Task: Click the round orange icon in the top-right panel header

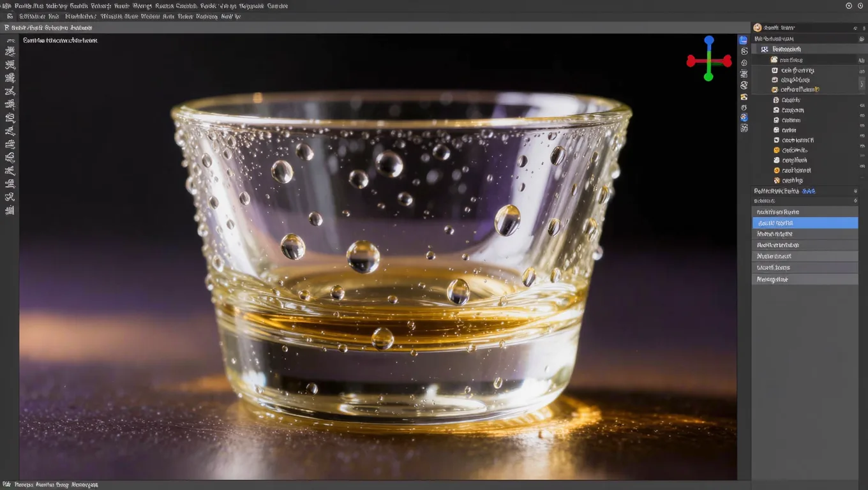Action: 758,27
